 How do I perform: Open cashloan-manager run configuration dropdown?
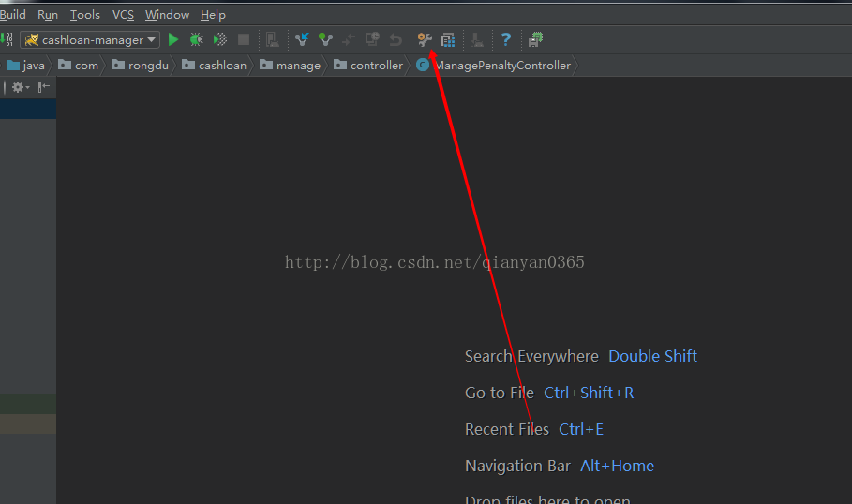(90, 39)
